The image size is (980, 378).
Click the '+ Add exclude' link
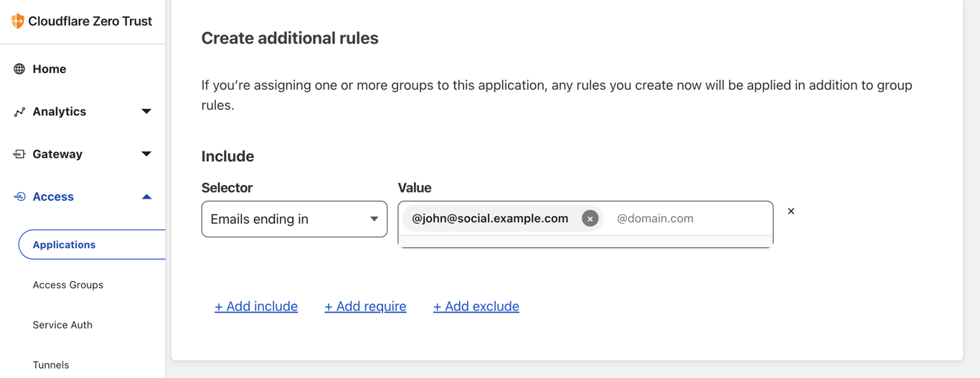(476, 306)
